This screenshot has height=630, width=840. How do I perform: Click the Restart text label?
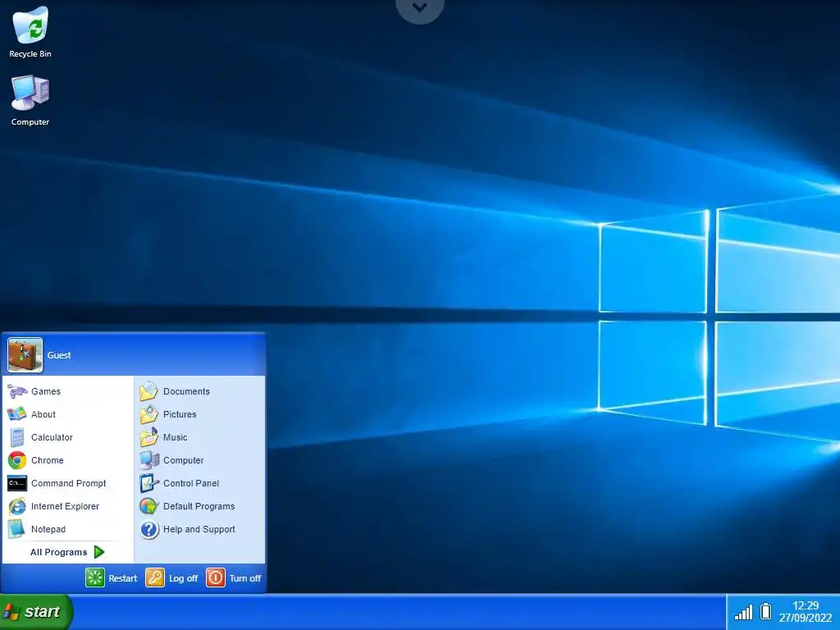click(x=123, y=578)
